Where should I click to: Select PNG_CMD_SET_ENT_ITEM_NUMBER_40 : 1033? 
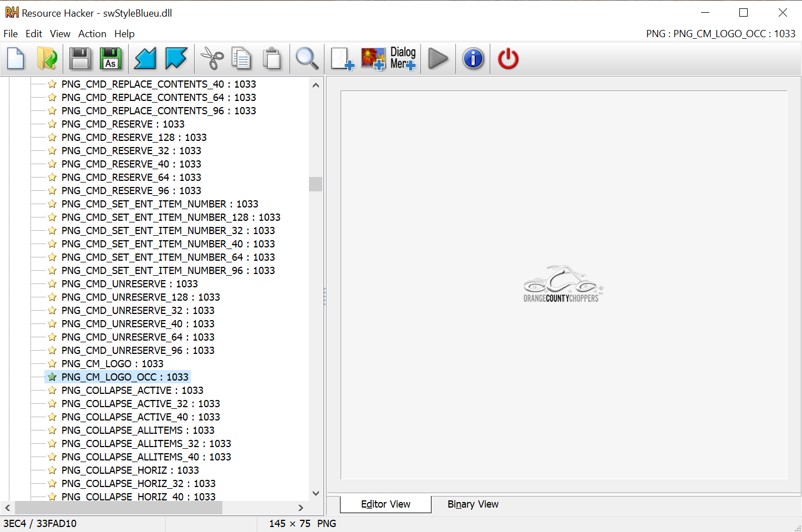pos(168,244)
